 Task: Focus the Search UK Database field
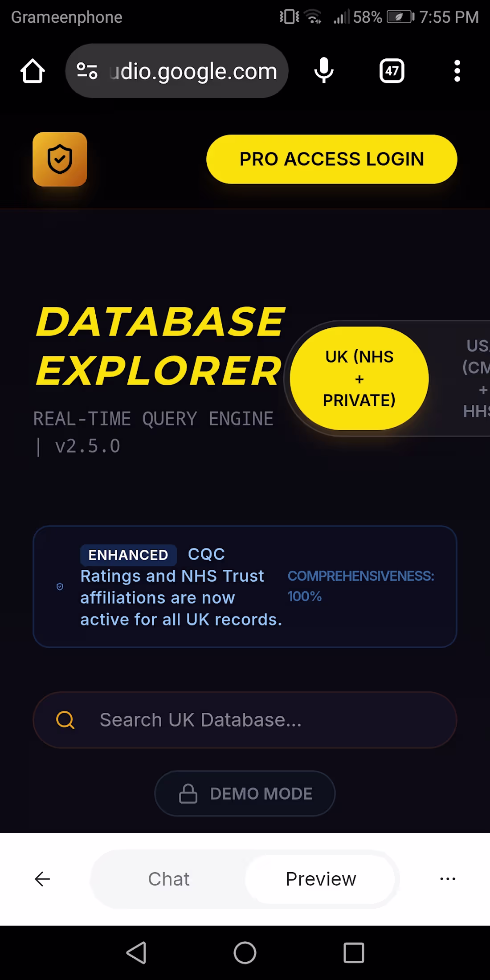(245, 720)
